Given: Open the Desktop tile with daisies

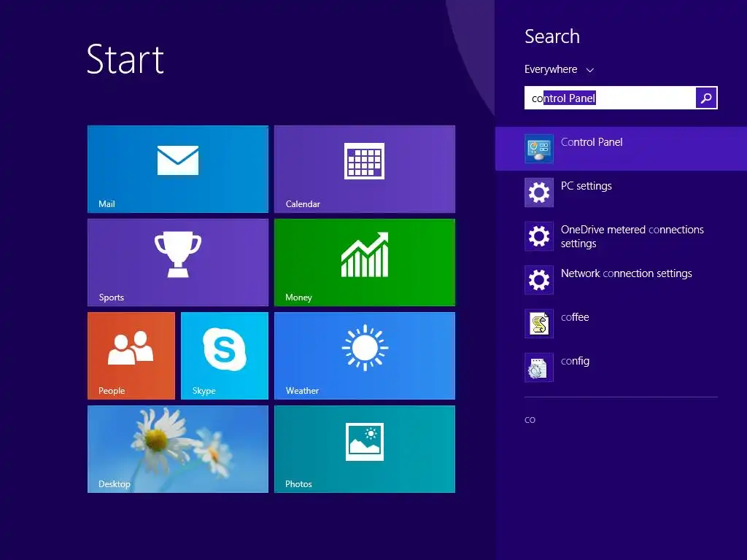Looking at the screenshot, I should pos(178,449).
